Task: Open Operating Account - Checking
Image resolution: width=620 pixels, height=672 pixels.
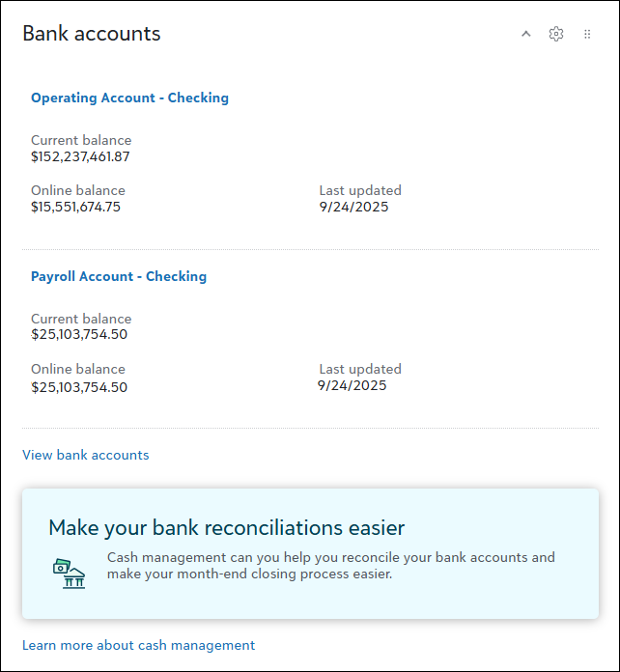Action: (x=129, y=98)
